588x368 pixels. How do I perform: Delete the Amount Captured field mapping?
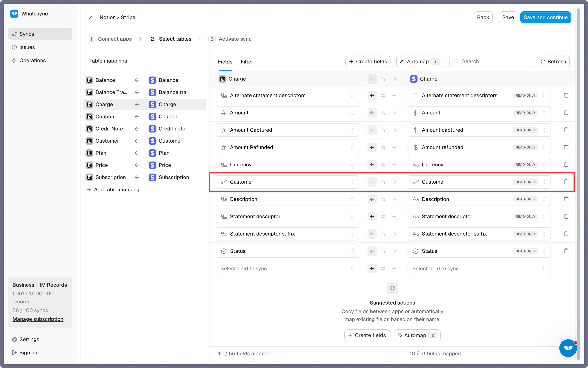[566, 130]
